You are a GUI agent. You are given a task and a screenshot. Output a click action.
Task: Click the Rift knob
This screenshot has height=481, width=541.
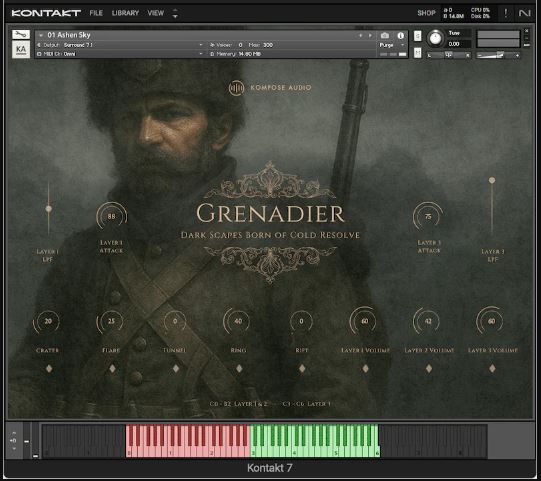(301, 321)
